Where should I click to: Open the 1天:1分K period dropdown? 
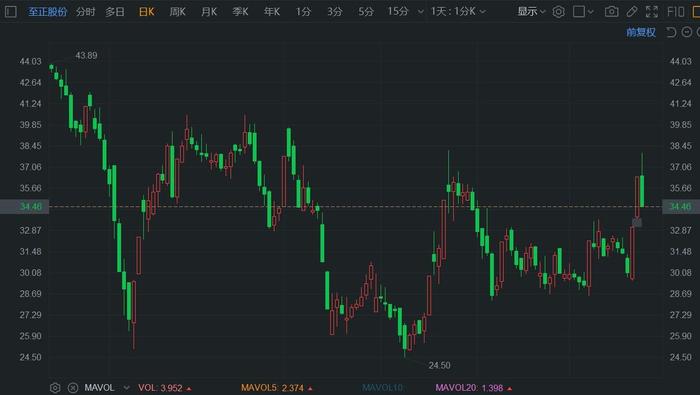pos(458,12)
